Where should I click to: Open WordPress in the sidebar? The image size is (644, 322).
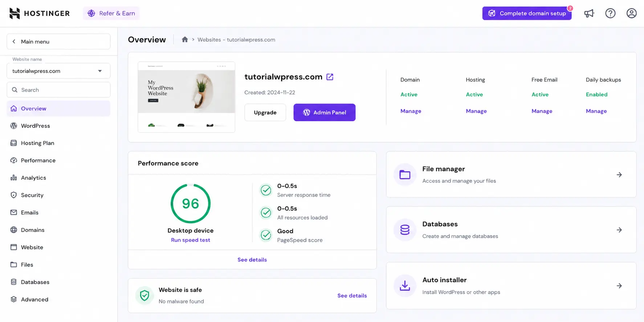58,126
